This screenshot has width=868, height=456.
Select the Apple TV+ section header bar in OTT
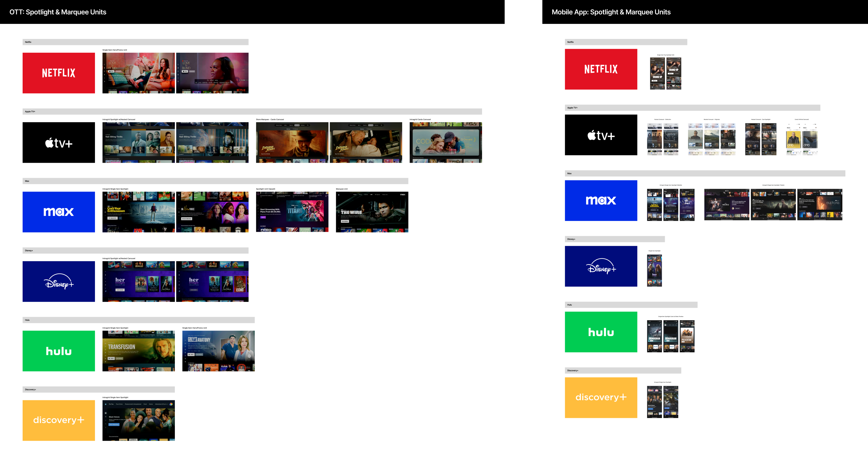pyautogui.click(x=252, y=111)
